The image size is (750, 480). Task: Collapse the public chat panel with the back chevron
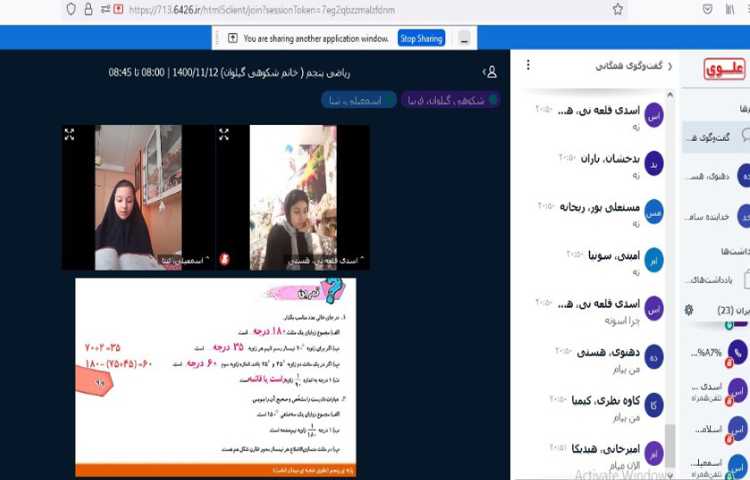pos(670,66)
